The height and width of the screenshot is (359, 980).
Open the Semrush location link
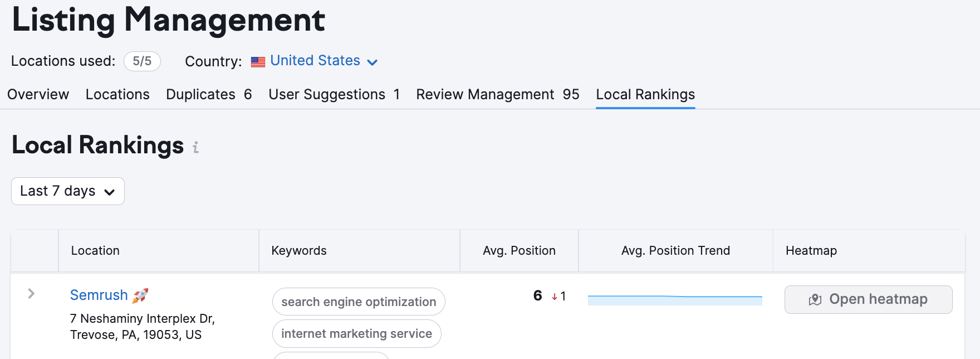tap(99, 295)
